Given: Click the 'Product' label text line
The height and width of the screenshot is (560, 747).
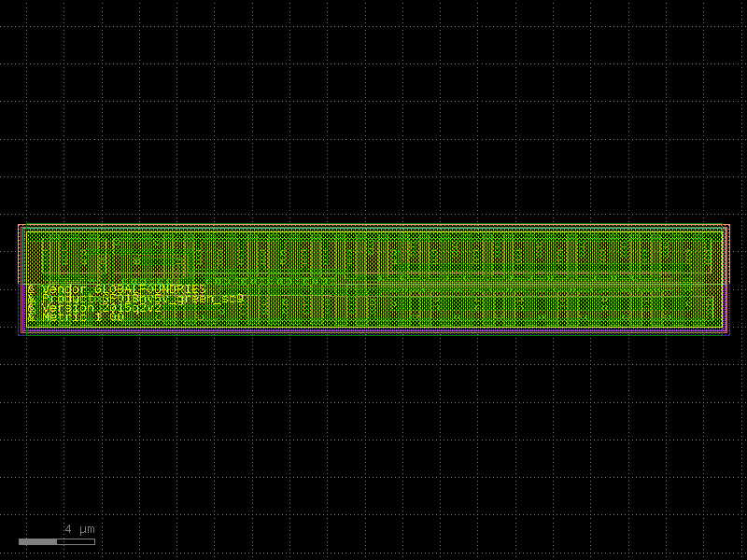Looking at the screenshot, I should tap(136, 299).
